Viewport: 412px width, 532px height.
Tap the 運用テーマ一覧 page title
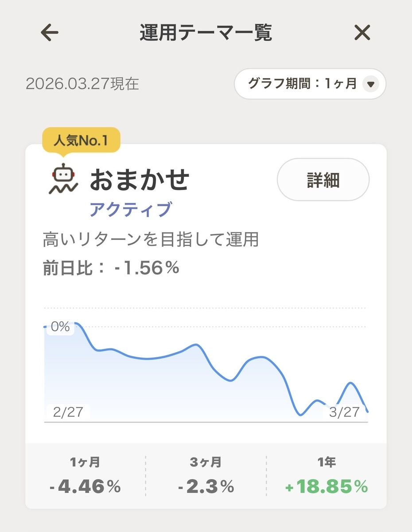point(206,33)
